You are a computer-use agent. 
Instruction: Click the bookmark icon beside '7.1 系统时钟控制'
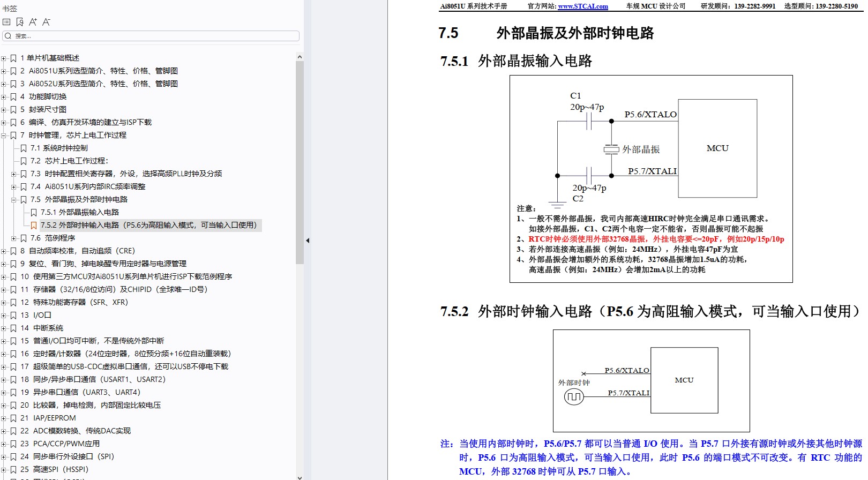pyautogui.click(x=24, y=148)
